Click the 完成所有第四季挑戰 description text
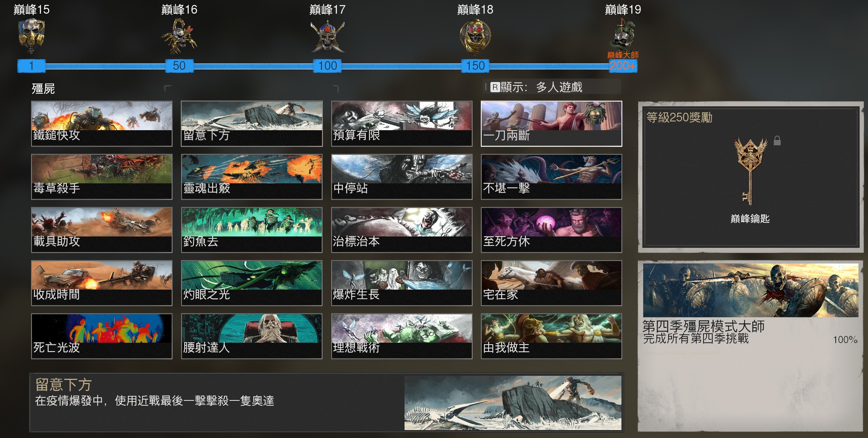 pyautogui.click(x=696, y=338)
